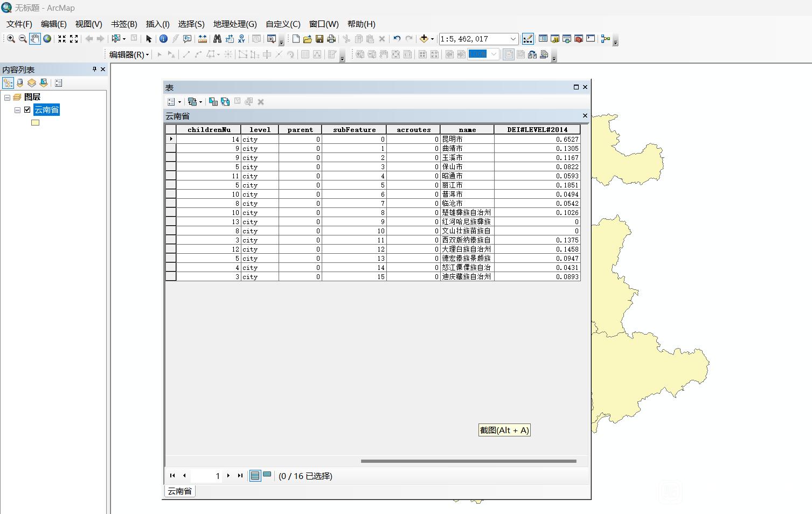This screenshot has height=514, width=812.
Task: Select the row selector for 昆明市
Action: pos(171,139)
